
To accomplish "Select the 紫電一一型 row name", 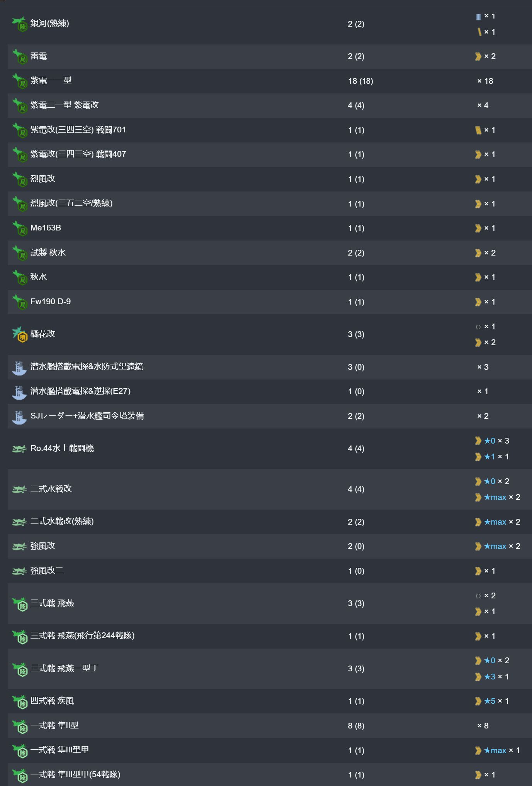I will point(51,80).
